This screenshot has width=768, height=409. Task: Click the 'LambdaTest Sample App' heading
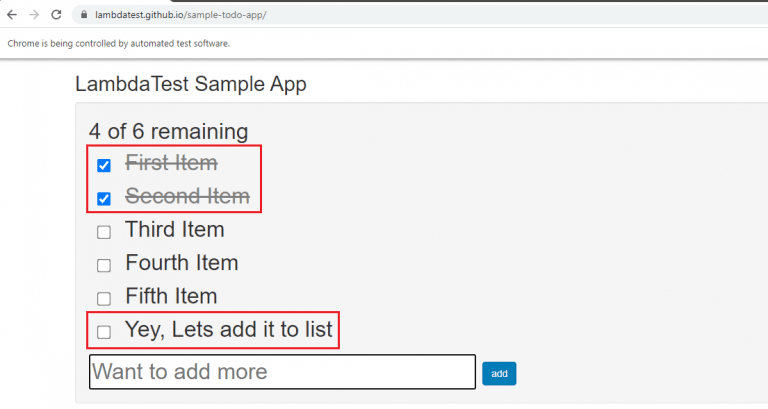tap(191, 84)
